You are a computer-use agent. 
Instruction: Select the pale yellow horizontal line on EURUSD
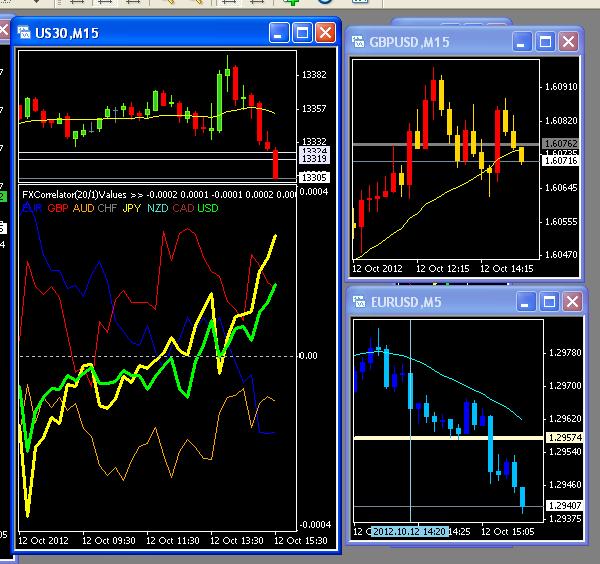click(448, 438)
